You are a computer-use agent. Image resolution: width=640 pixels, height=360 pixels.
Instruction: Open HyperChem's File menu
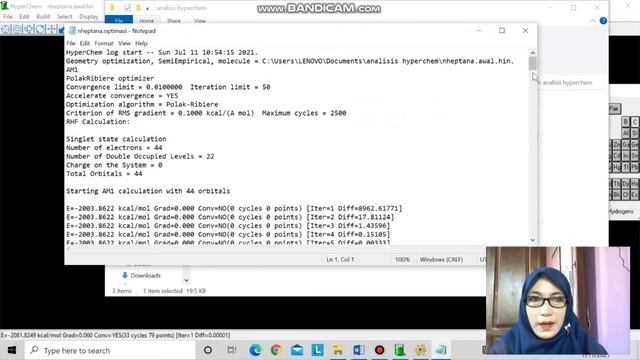click(8, 17)
